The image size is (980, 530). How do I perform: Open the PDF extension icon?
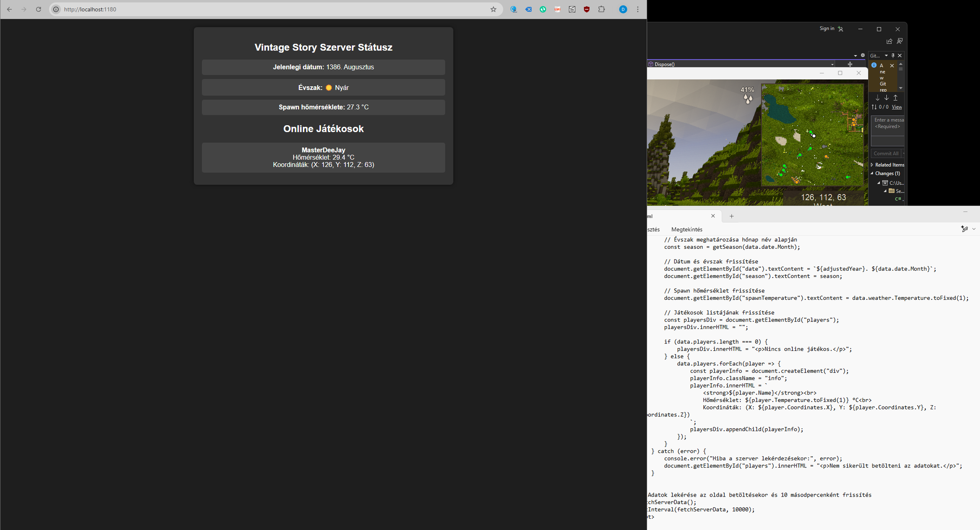(557, 9)
